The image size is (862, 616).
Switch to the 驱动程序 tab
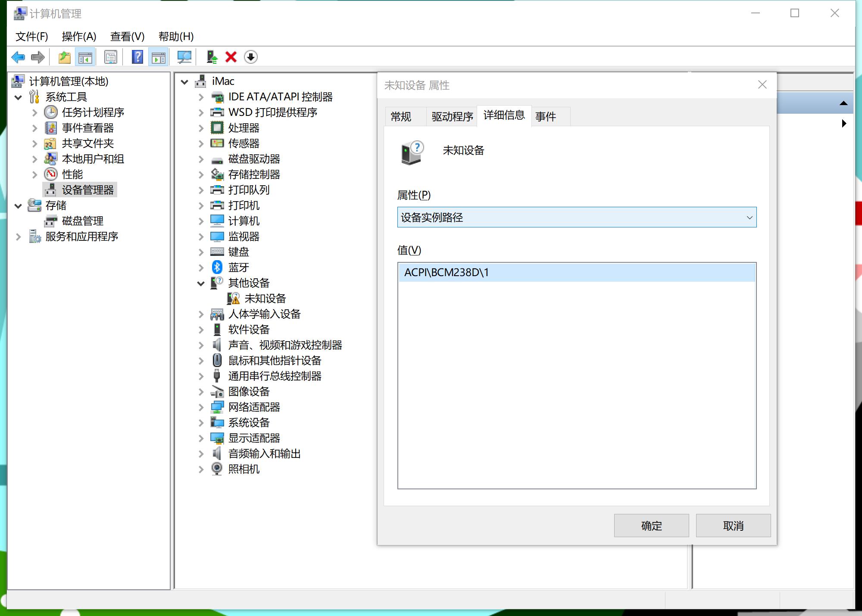(452, 116)
